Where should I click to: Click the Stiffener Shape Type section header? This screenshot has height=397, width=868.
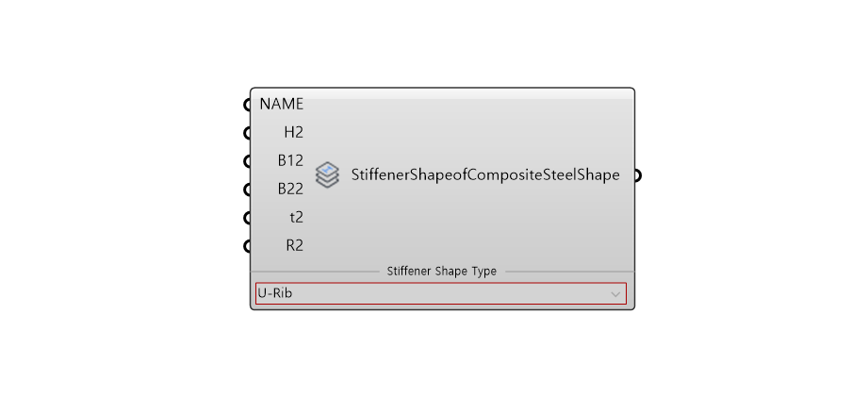click(442, 272)
